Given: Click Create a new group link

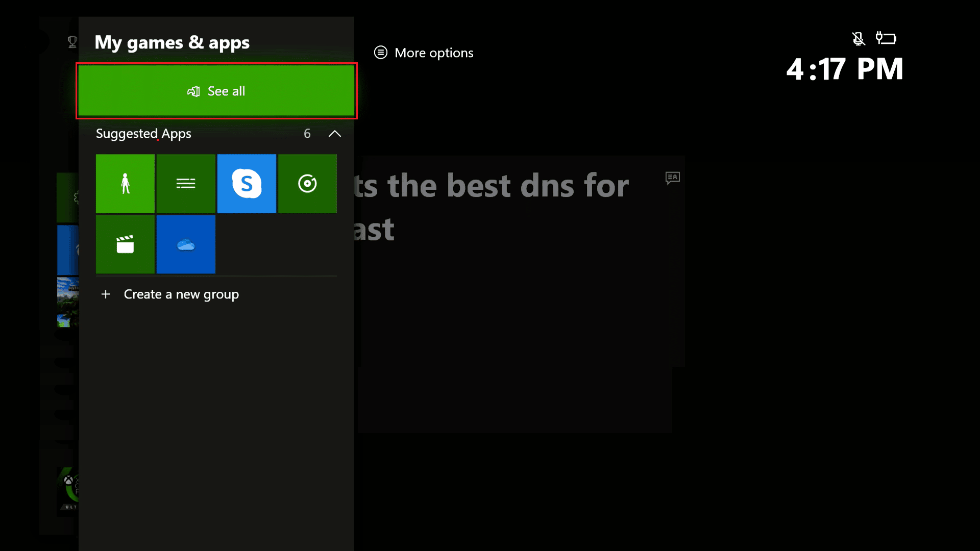Looking at the screenshot, I should [170, 294].
